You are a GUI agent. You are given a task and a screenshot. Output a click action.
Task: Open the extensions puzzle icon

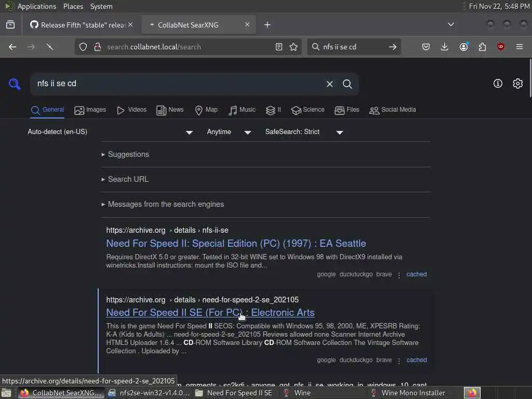(482, 47)
